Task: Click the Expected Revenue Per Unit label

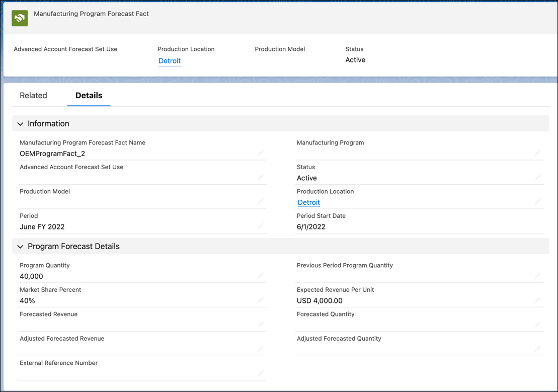Action: tap(335, 290)
